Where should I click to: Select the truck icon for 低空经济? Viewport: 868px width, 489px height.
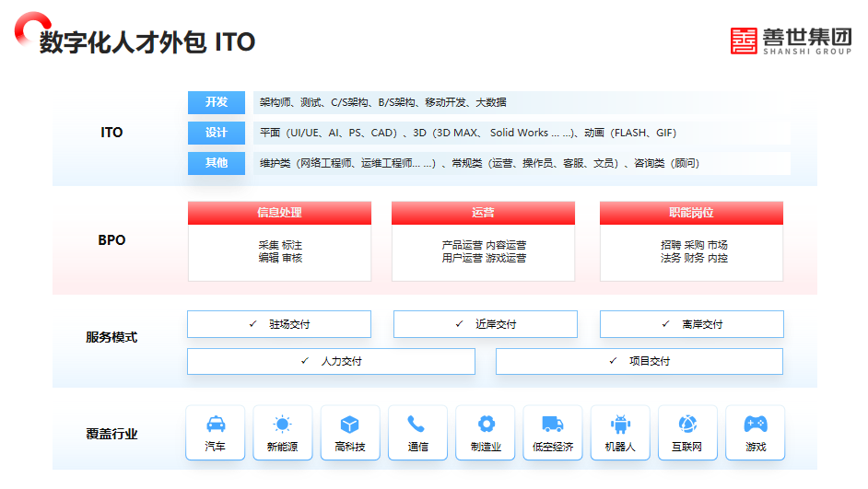(x=553, y=425)
